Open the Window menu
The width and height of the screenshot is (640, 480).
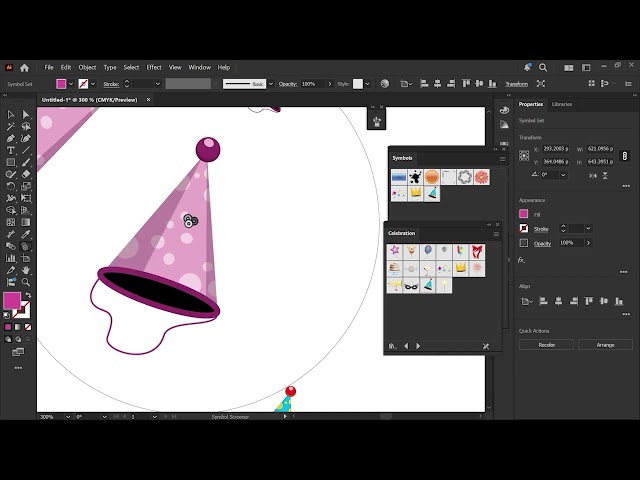click(200, 67)
